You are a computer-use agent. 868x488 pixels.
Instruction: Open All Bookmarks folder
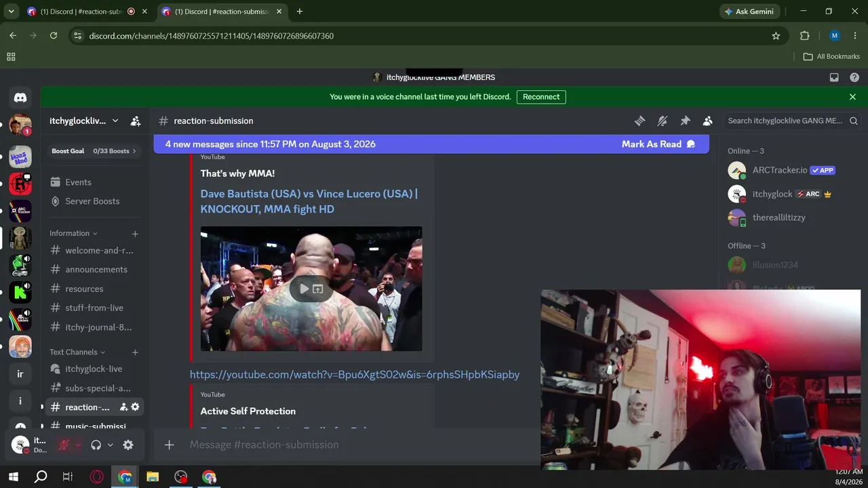coord(831,57)
